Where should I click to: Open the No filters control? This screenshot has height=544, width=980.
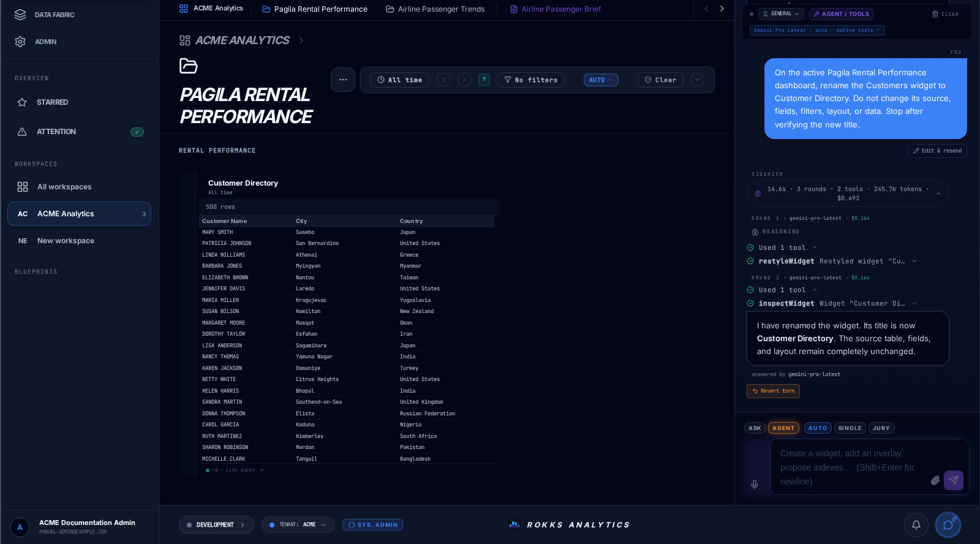tap(531, 80)
